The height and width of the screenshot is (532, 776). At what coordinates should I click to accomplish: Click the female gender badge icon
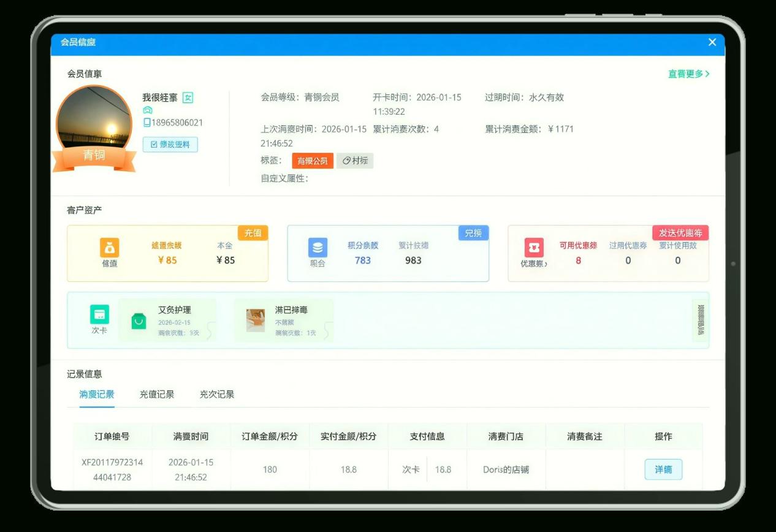pos(188,97)
